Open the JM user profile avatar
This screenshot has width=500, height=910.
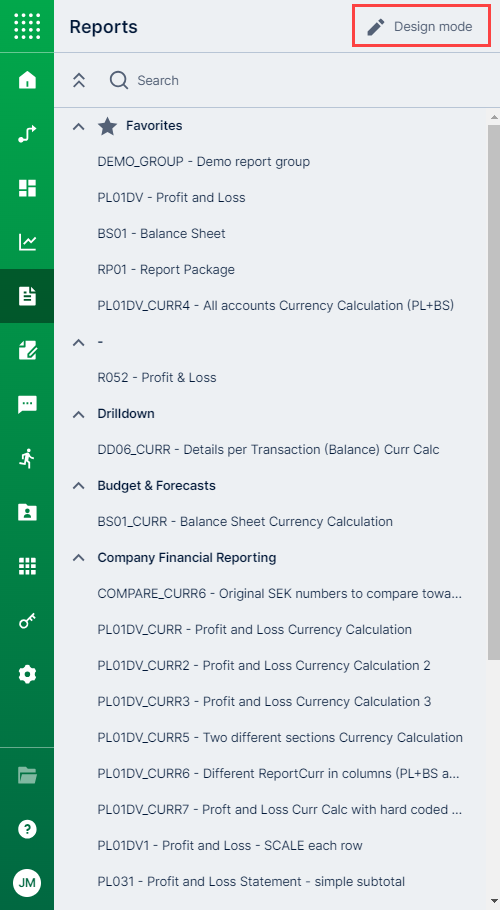27,883
